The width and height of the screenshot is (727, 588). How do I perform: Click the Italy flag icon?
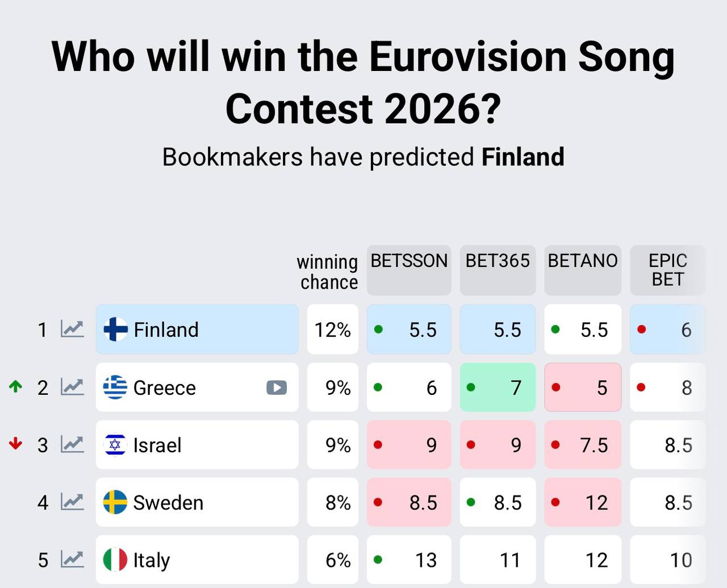pyautogui.click(x=115, y=560)
